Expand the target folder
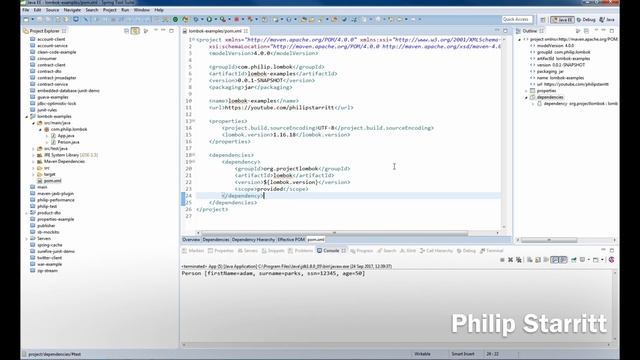The width and height of the screenshot is (640, 360). (33, 175)
